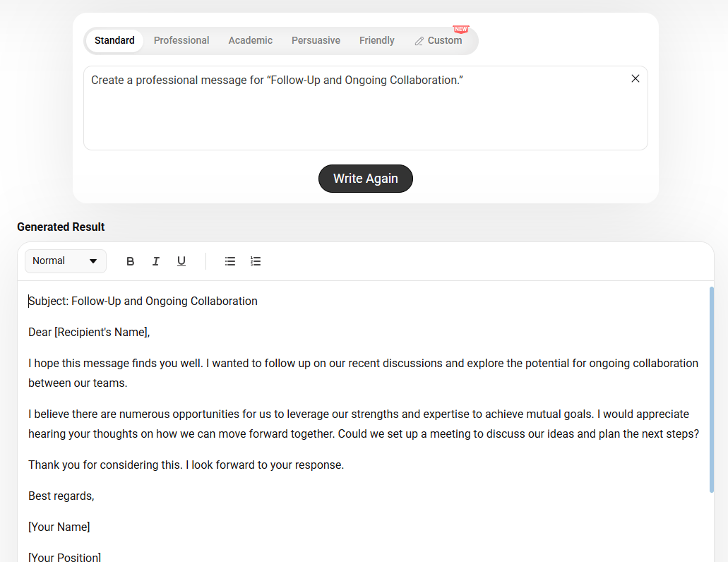Click the Write Again button
The image size is (728, 562).
pos(366,179)
